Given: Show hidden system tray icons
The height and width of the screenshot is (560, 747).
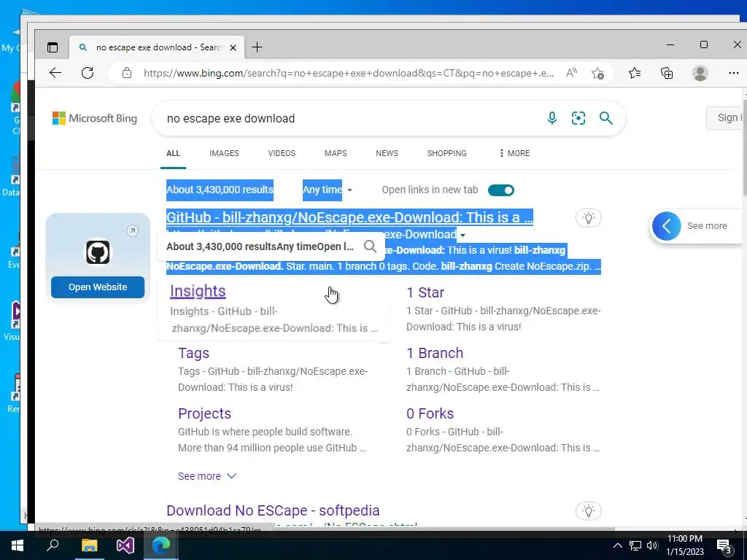Looking at the screenshot, I should tap(617, 545).
